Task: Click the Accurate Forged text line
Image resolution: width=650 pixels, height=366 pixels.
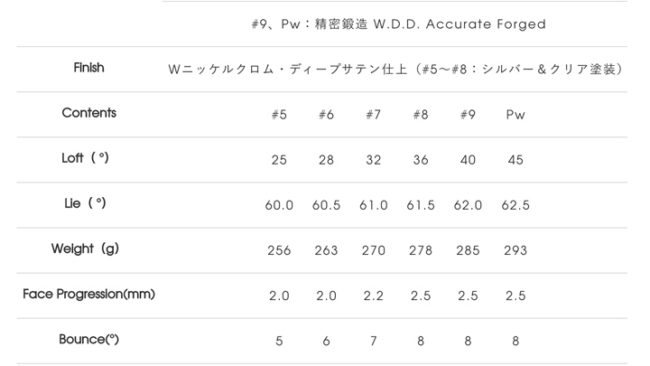Action: (398, 24)
